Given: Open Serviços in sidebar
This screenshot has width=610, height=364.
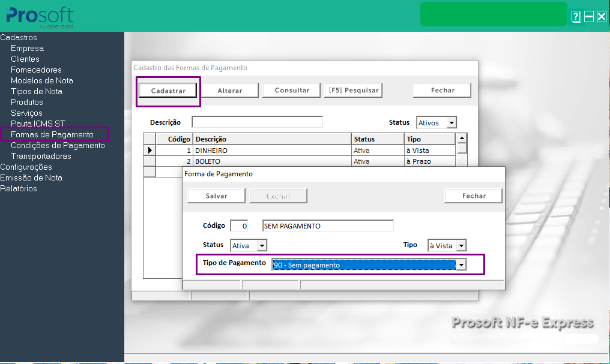Looking at the screenshot, I should tap(26, 113).
